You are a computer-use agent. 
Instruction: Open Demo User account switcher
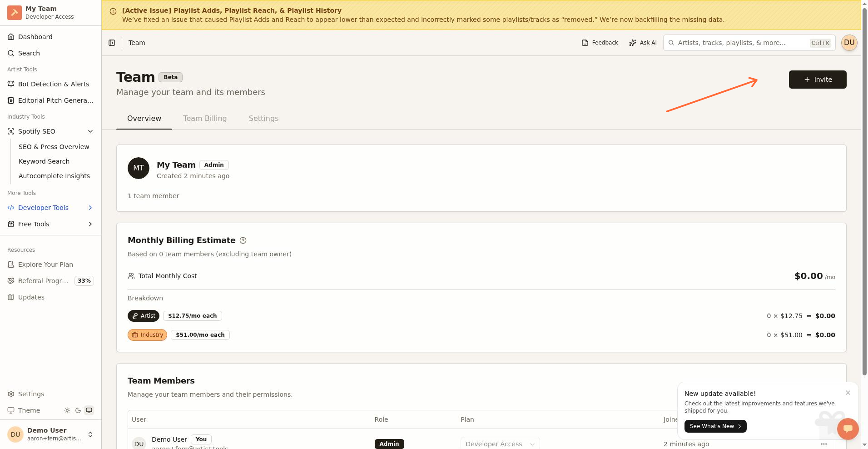click(x=50, y=434)
